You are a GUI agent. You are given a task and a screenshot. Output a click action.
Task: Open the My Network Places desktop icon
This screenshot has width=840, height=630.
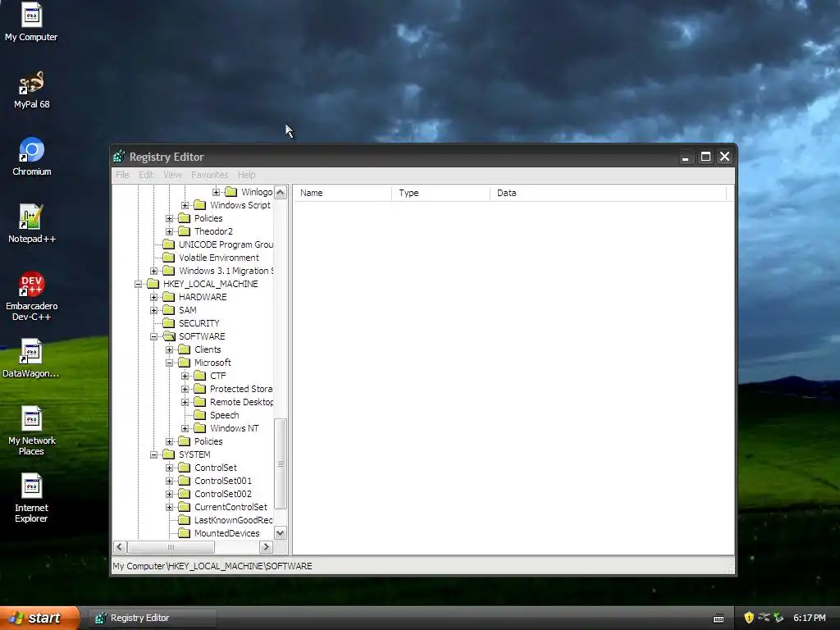[x=31, y=431]
